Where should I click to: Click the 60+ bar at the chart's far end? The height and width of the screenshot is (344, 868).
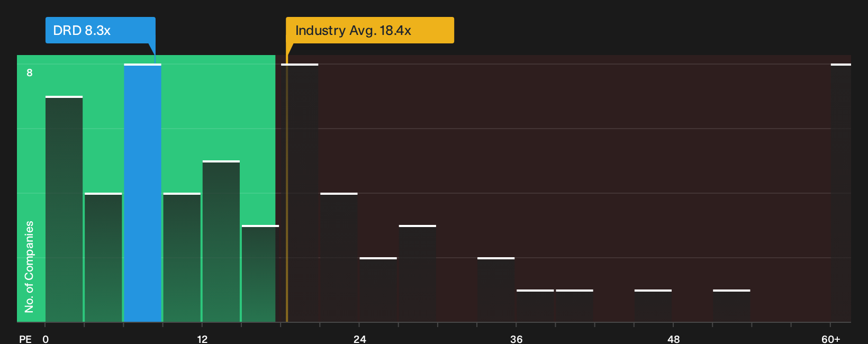click(x=840, y=193)
